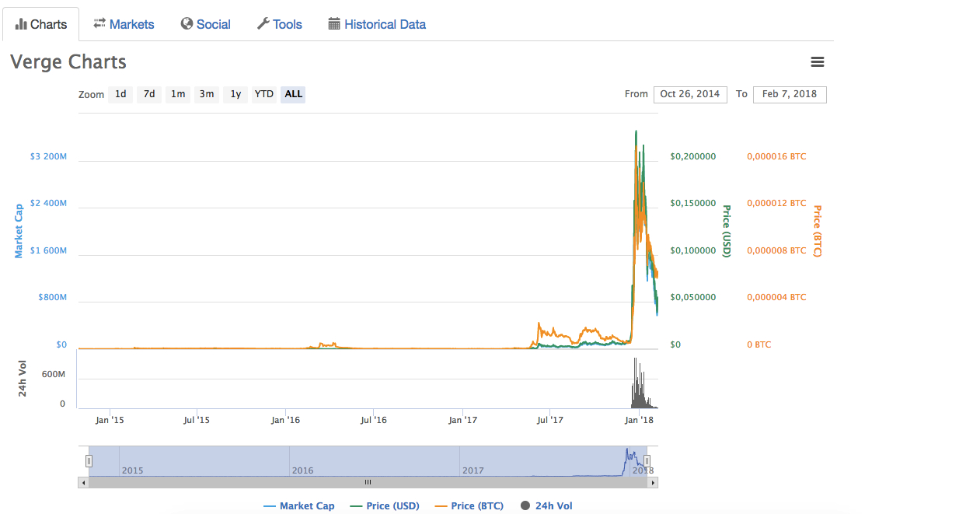
Task: Click the Jul '17 x-axis label
Action: coord(550,421)
